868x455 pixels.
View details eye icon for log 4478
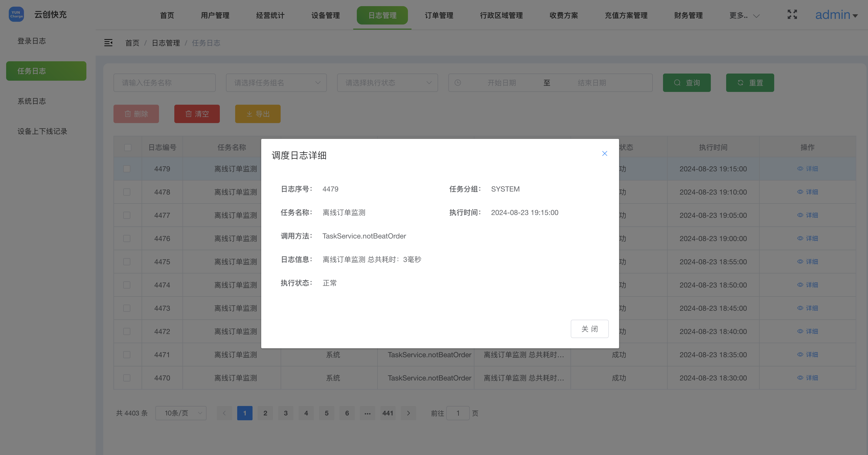click(800, 192)
